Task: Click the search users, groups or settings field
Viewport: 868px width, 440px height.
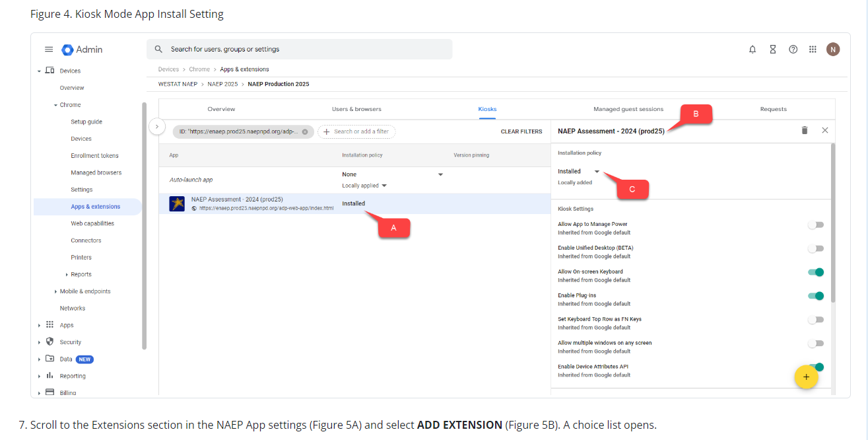Action: click(x=299, y=50)
